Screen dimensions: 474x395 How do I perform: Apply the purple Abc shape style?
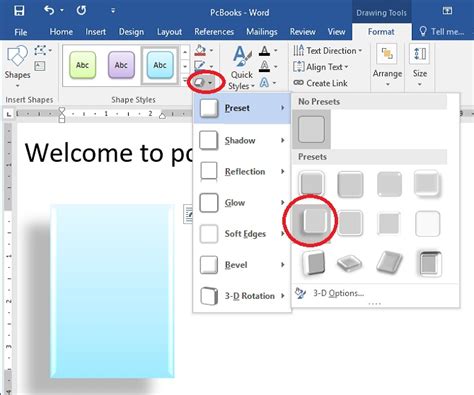(x=121, y=65)
